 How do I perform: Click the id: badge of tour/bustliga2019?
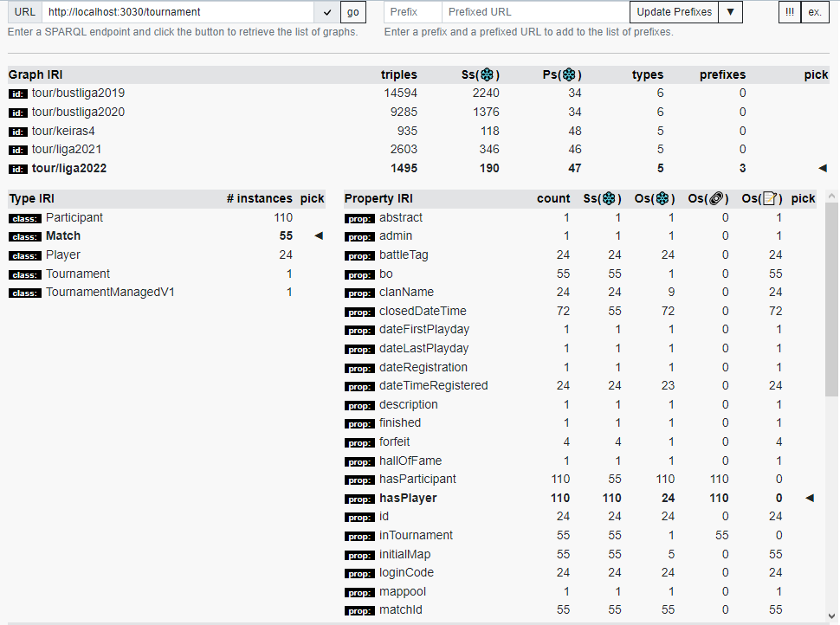point(17,94)
